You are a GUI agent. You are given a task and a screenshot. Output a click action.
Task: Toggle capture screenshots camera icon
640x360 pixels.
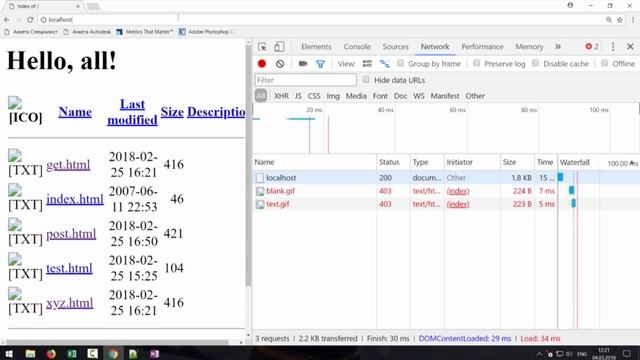(303, 64)
